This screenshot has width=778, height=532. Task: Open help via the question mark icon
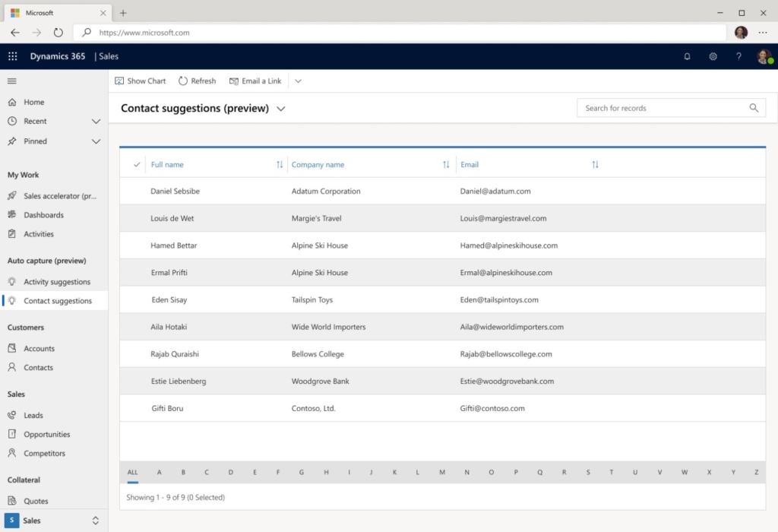point(738,56)
